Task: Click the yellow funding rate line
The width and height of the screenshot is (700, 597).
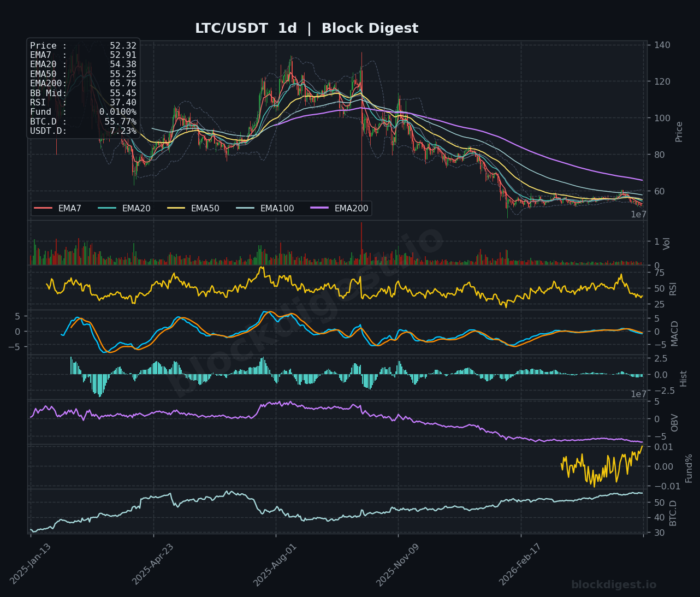Action: pos(602,467)
